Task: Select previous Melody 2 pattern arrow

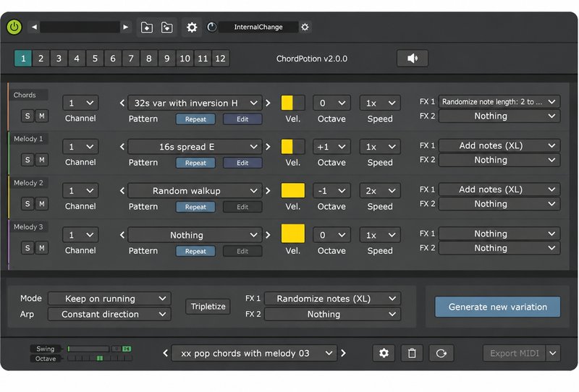Action: point(122,191)
